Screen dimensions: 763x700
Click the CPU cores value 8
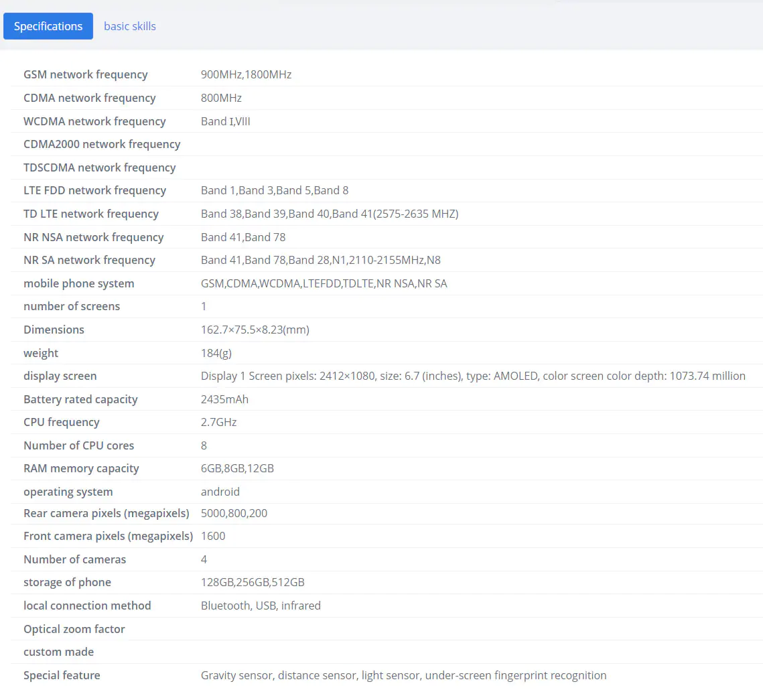[x=204, y=445]
